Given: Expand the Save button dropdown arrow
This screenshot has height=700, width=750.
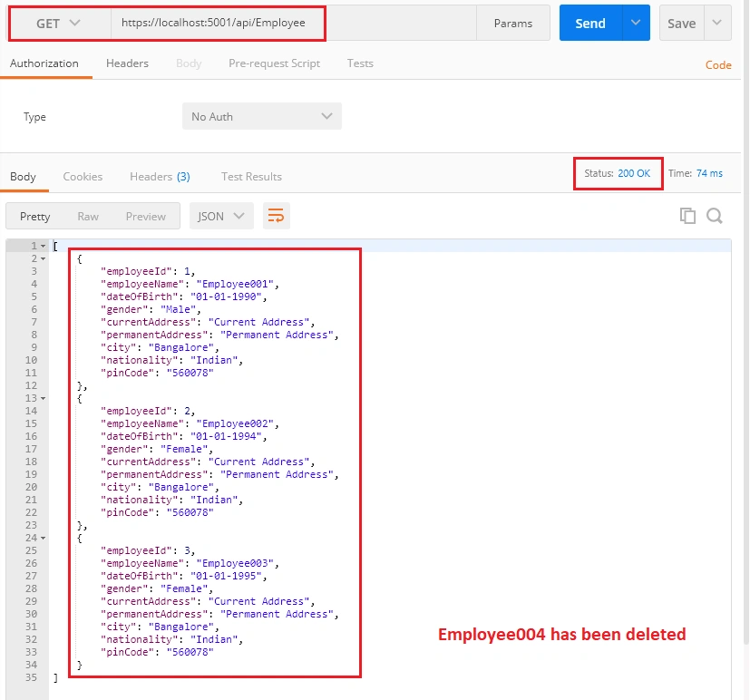Looking at the screenshot, I should [717, 23].
